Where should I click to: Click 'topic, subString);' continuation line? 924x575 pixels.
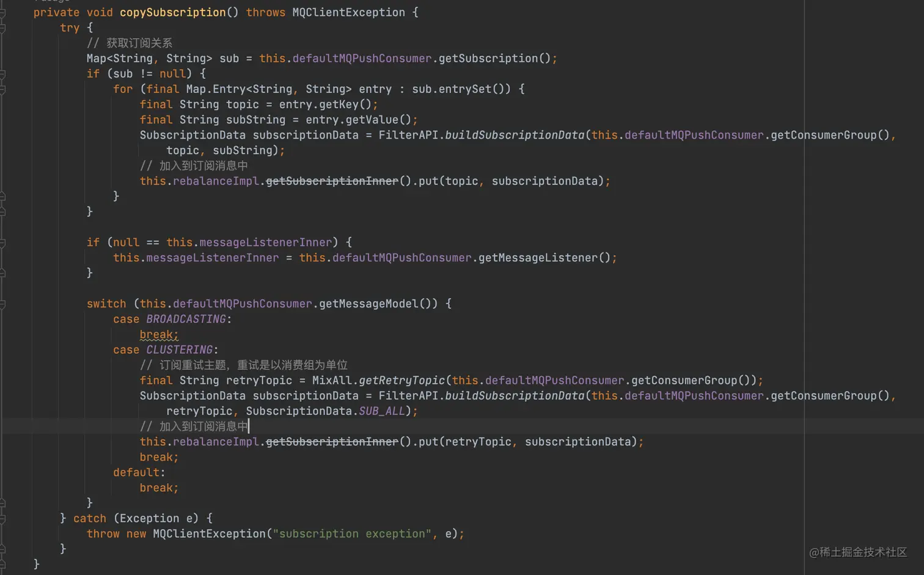pos(226,150)
